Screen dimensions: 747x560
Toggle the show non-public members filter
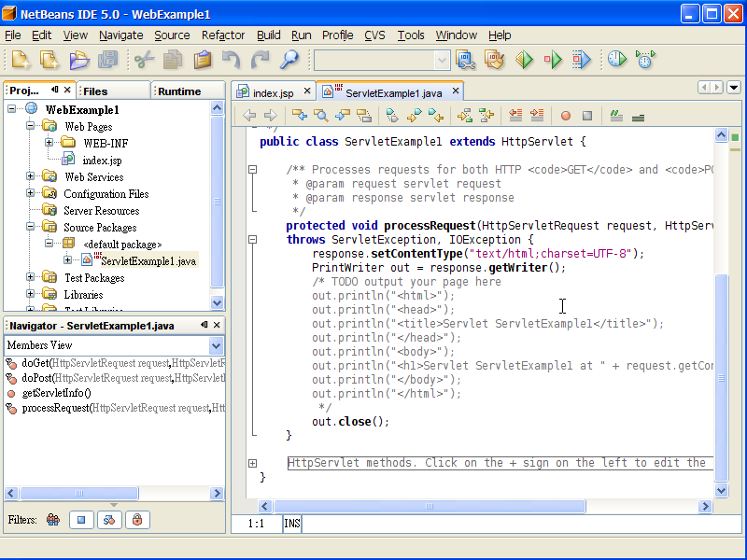137,520
